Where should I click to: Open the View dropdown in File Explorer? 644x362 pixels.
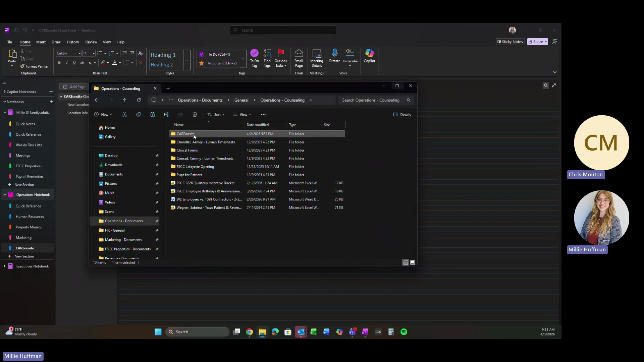pos(242,115)
